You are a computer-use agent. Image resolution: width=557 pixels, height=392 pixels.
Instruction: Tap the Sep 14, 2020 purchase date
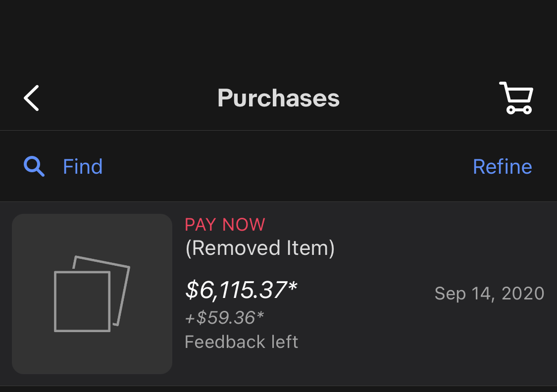pyautogui.click(x=489, y=294)
